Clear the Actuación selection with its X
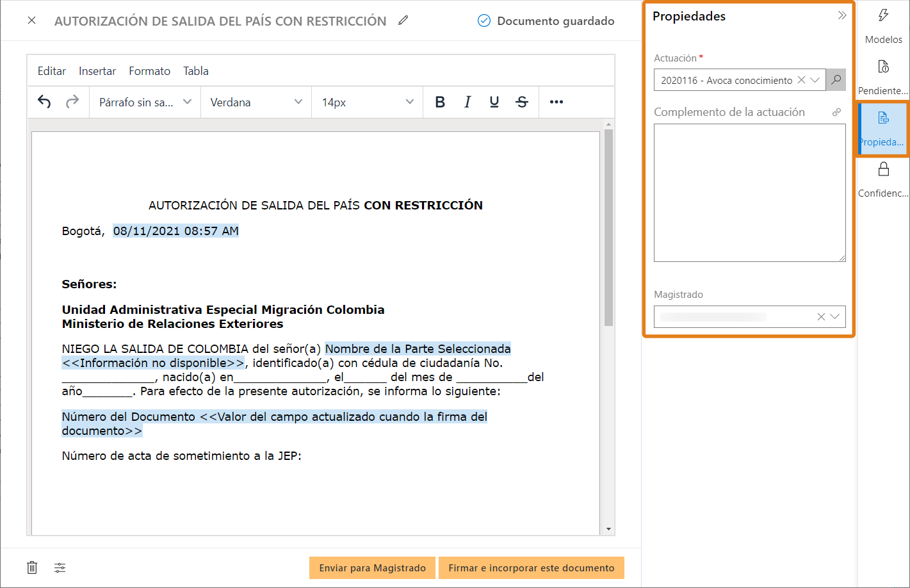The height and width of the screenshot is (588, 910). 801,80
